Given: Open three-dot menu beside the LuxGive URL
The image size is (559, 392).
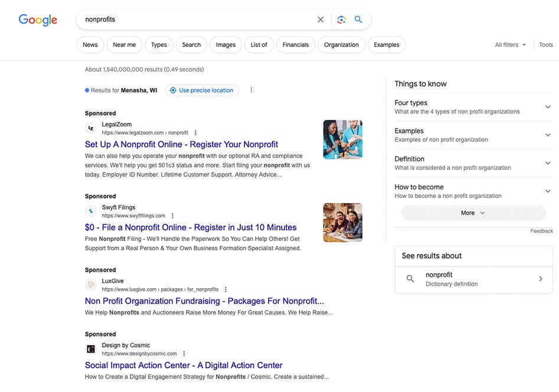Looking at the screenshot, I should coord(225,290).
